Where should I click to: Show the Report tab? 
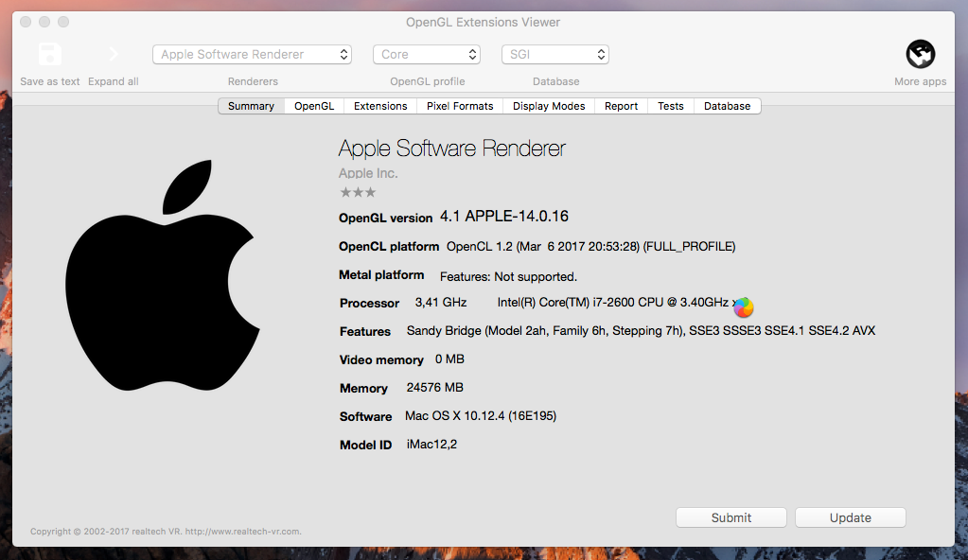tap(621, 106)
